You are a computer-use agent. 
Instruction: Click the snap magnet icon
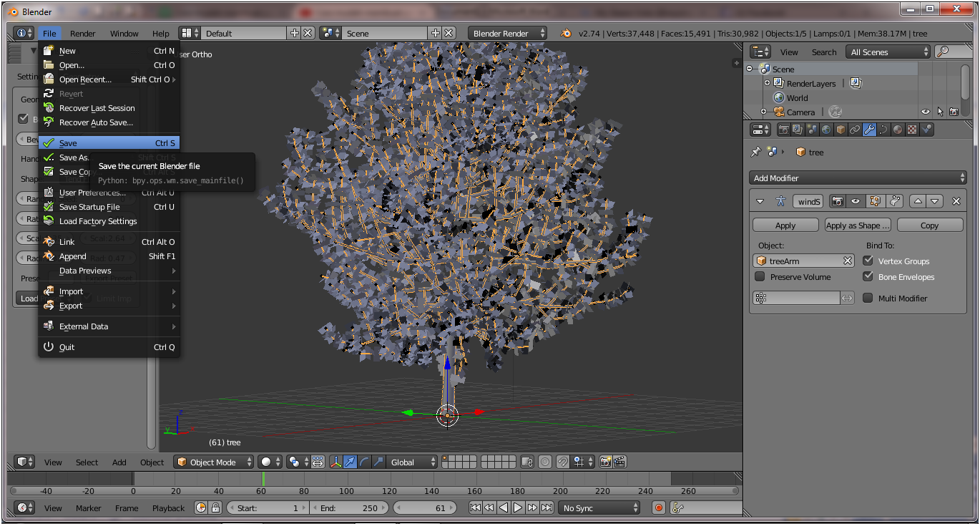coord(562,462)
